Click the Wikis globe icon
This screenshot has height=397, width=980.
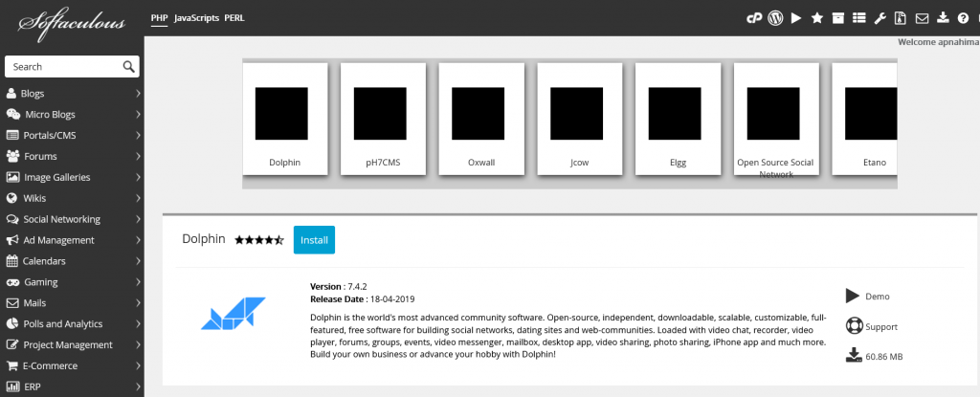pos(11,198)
